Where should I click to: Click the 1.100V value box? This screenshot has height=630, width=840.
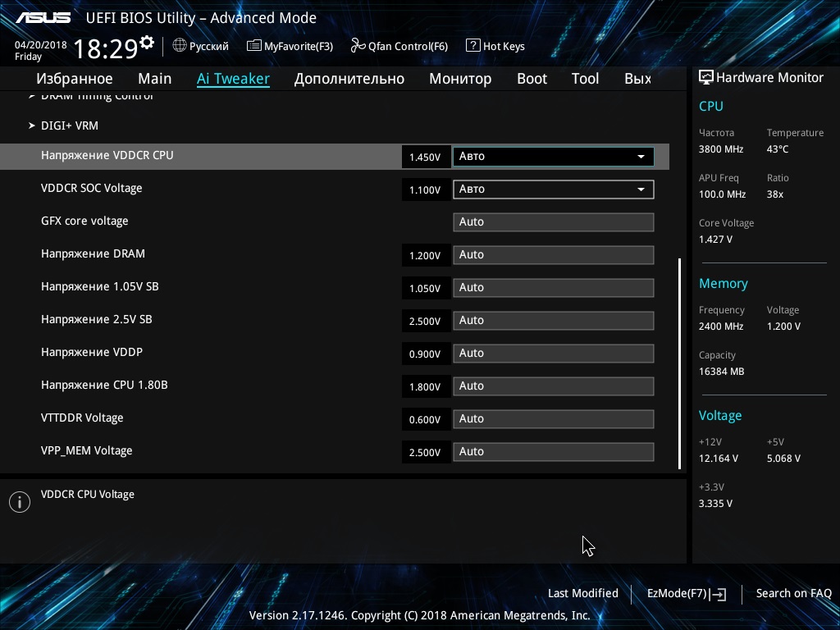tap(426, 189)
